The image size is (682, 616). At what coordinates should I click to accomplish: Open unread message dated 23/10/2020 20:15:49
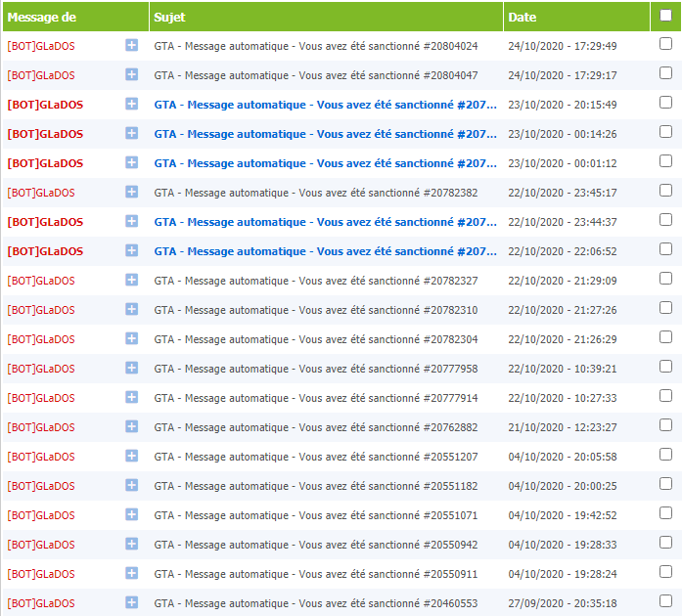[325, 105]
